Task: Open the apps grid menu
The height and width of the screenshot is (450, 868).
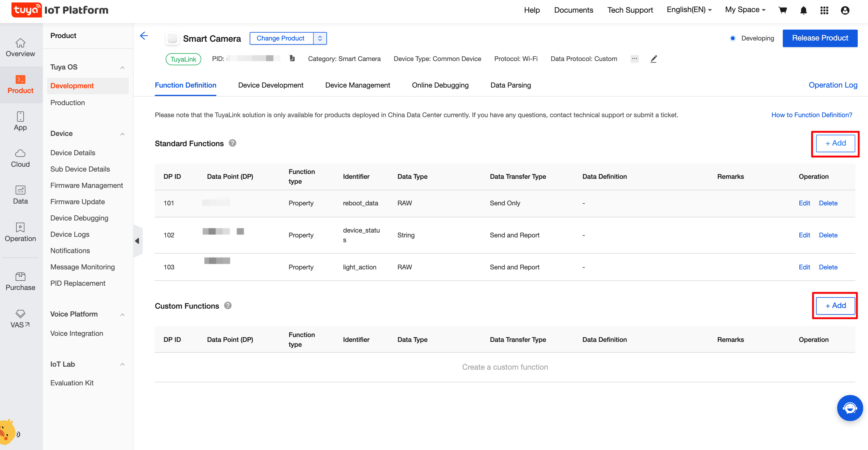Action: pos(824,11)
